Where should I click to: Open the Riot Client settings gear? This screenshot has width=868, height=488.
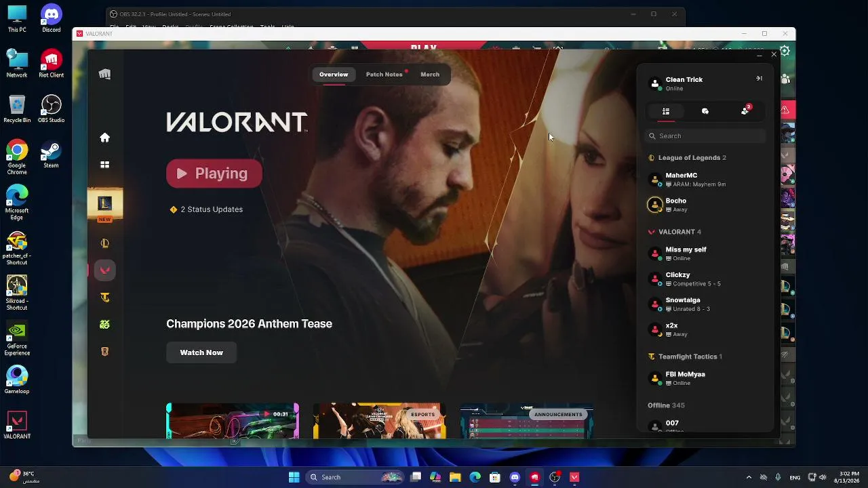[x=785, y=52]
